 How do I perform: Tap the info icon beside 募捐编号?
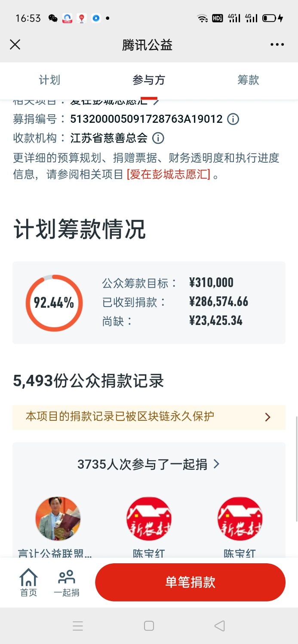[233, 119]
